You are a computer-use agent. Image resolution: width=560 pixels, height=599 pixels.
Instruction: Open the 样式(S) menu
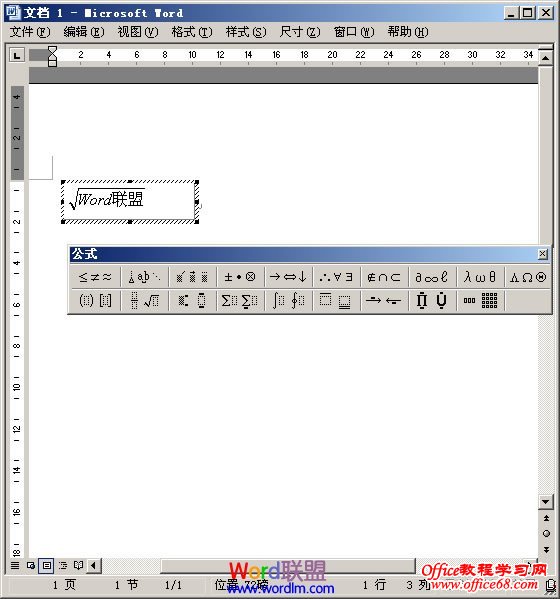pyautogui.click(x=246, y=32)
